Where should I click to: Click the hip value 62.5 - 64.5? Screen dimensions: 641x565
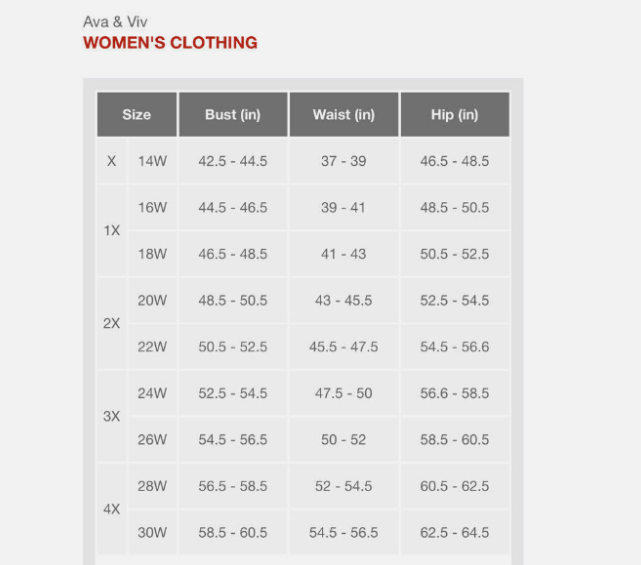click(455, 532)
